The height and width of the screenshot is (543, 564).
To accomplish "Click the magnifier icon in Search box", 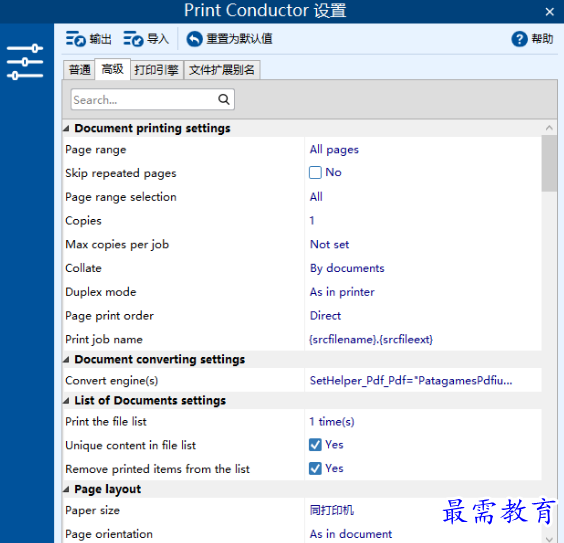I will click(x=224, y=99).
